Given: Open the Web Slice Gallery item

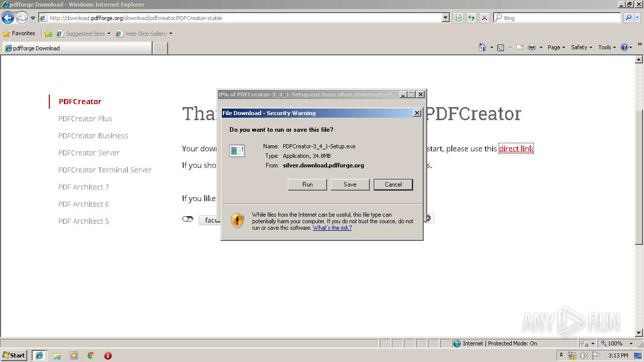Looking at the screenshot, I should coord(144,34).
